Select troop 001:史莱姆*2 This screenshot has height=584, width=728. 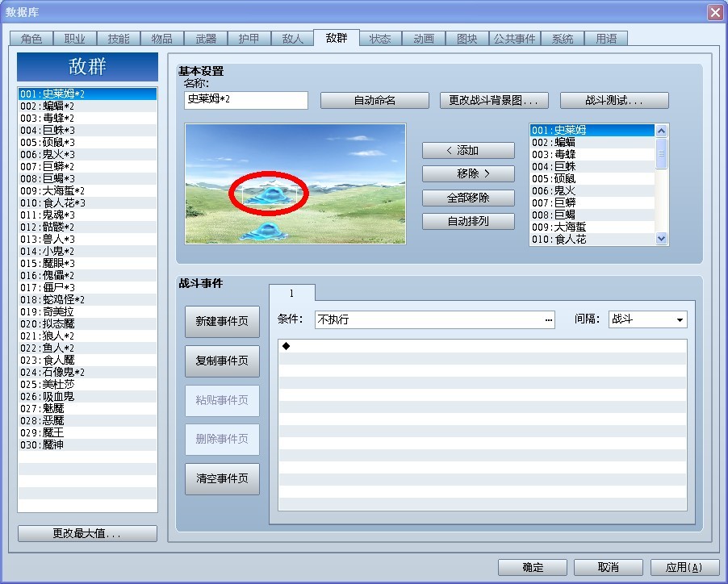click(x=87, y=94)
